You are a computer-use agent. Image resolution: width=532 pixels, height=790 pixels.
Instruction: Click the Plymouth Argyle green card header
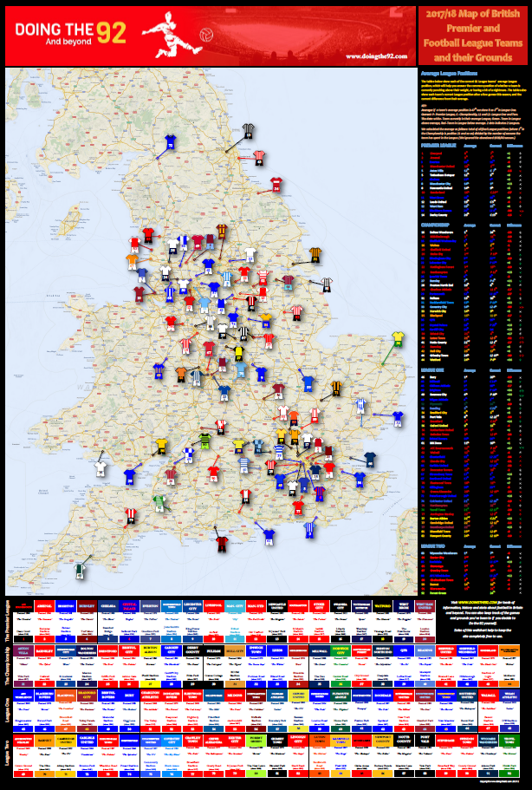click(341, 695)
